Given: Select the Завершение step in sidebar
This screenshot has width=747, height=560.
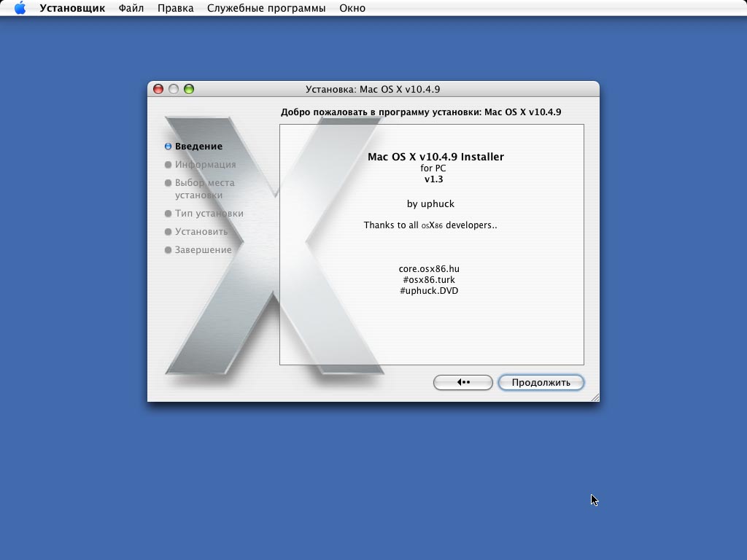Looking at the screenshot, I should (x=203, y=249).
